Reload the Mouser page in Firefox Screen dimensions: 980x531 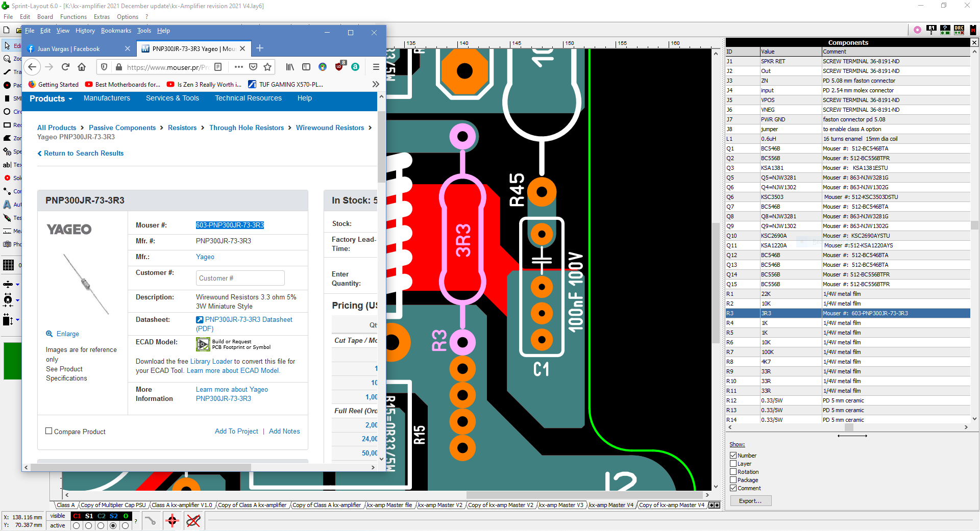(x=65, y=67)
